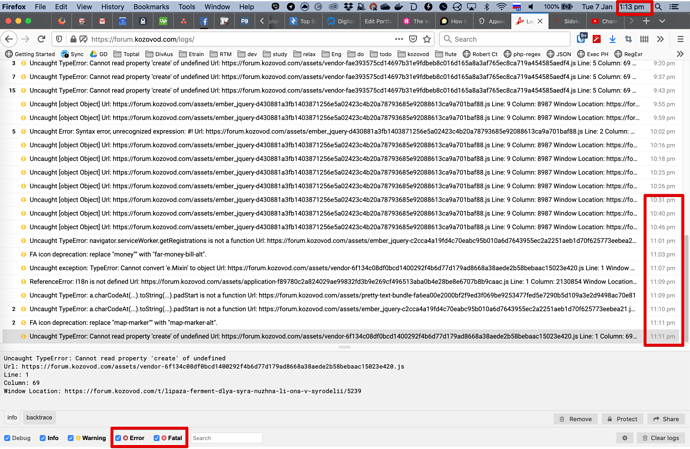
Task: Click the Share button
Action: click(x=666, y=419)
